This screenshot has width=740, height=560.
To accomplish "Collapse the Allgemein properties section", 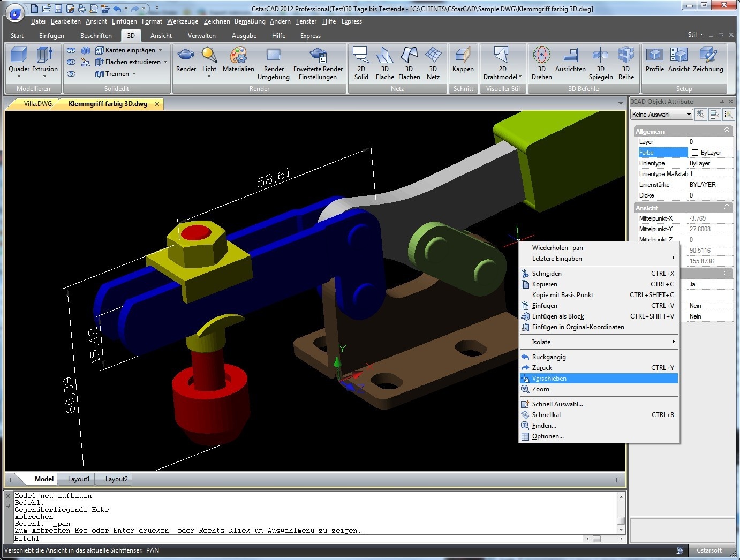I will click(x=727, y=131).
